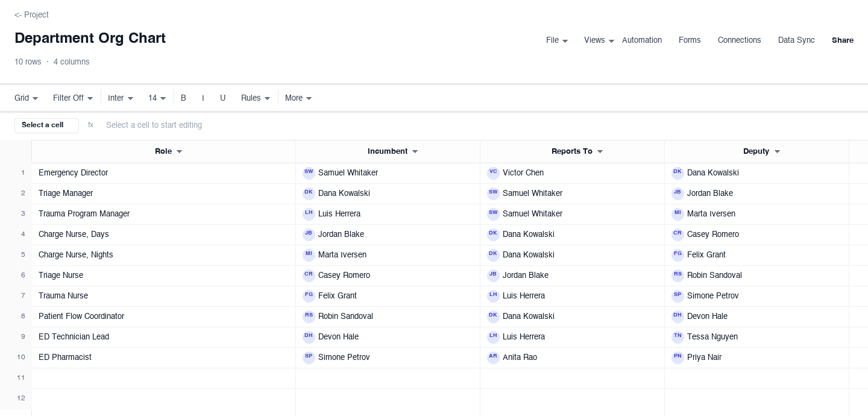Click the CR avatar in Charge Nurse, Days deputy
Screen dimensions: 868x416
pos(678,235)
